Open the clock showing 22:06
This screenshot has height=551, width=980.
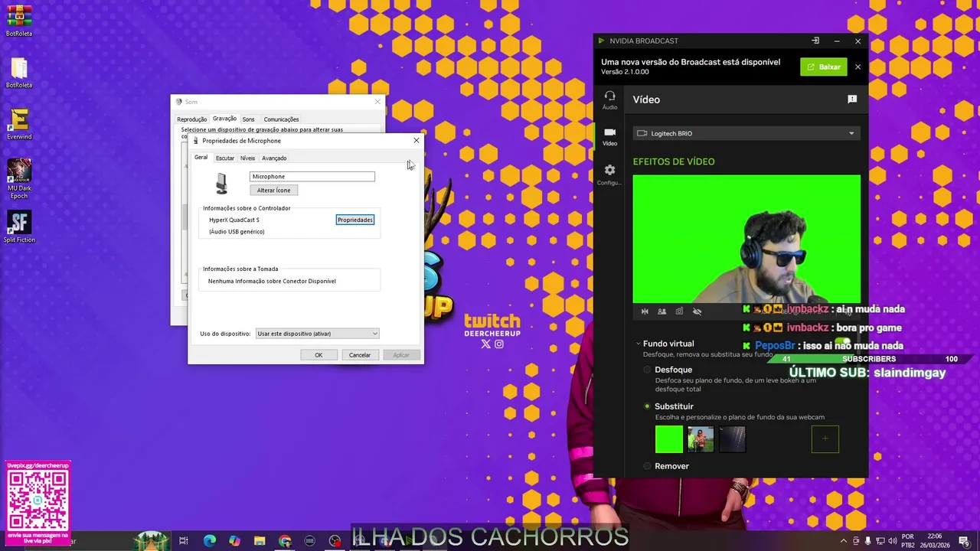pyautogui.click(x=935, y=541)
